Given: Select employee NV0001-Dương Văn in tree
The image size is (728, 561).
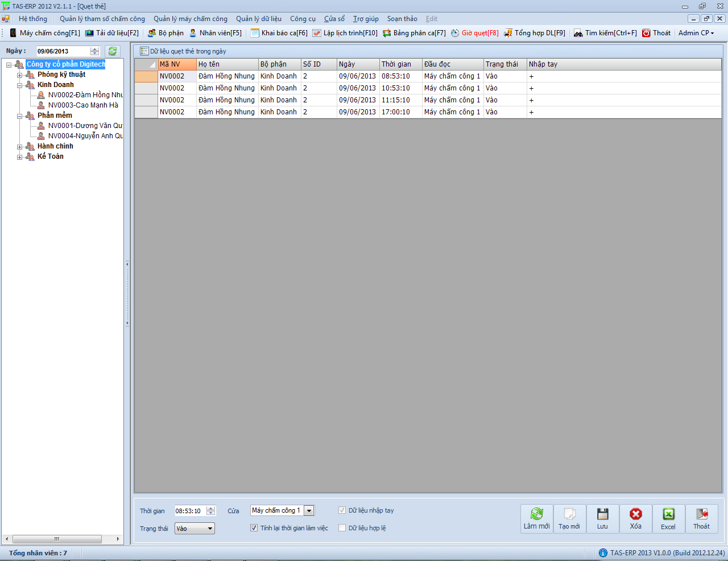Looking at the screenshot, I should (85, 126).
